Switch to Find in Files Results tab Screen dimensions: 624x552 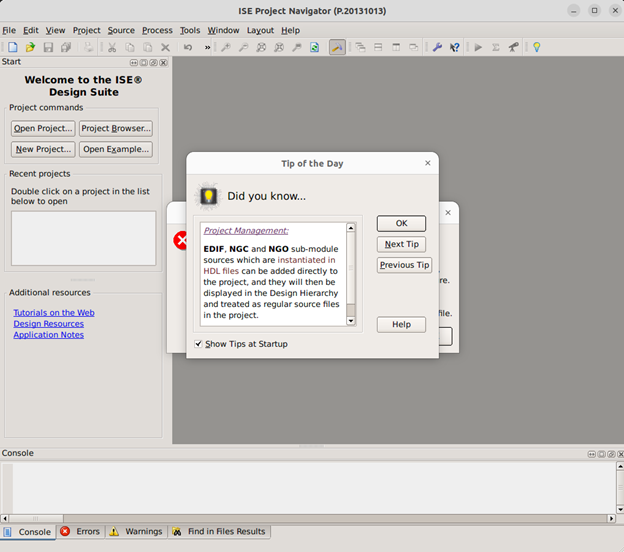[x=219, y=532]
